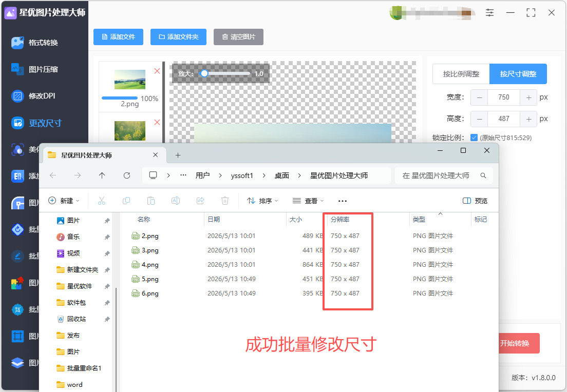
Task: Click the Cut scissors icon in Explorer toolbar
Action: pyautogui.click(x=102, y=201)
